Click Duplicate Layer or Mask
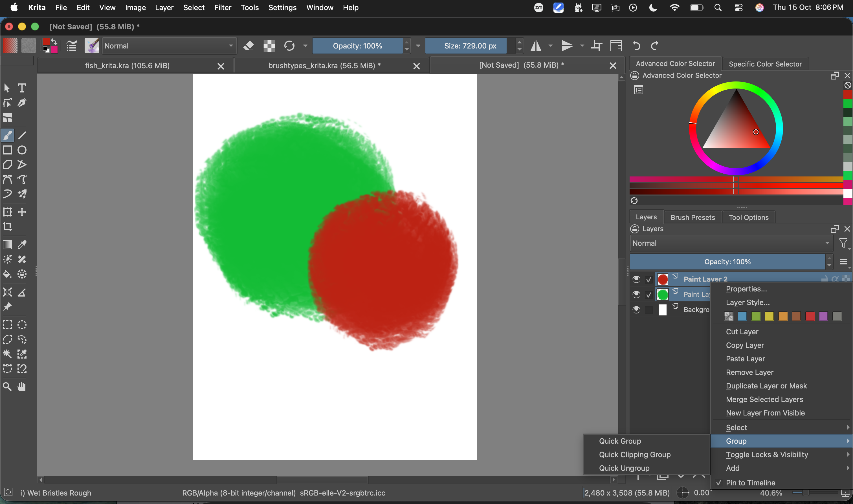The height and width of the screenshot is (504, 853). click(781, 386)
